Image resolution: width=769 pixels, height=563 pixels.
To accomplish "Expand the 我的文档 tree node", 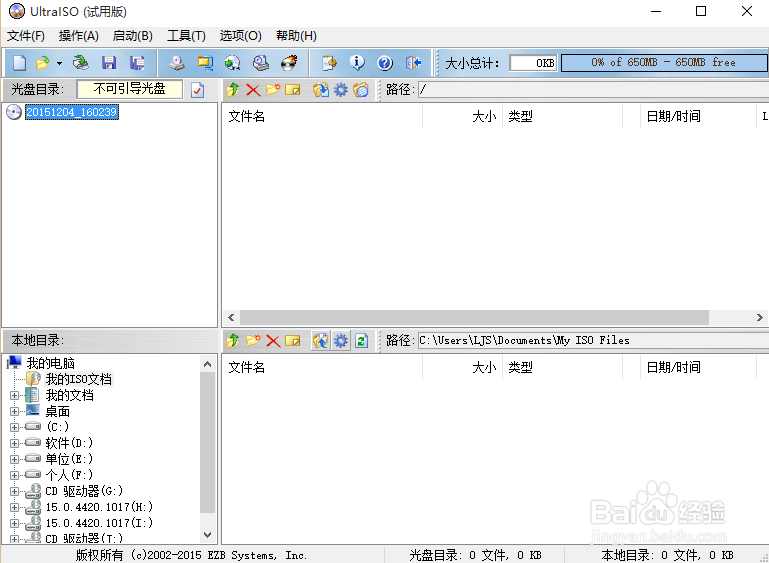I will click(x=14, y=395).
